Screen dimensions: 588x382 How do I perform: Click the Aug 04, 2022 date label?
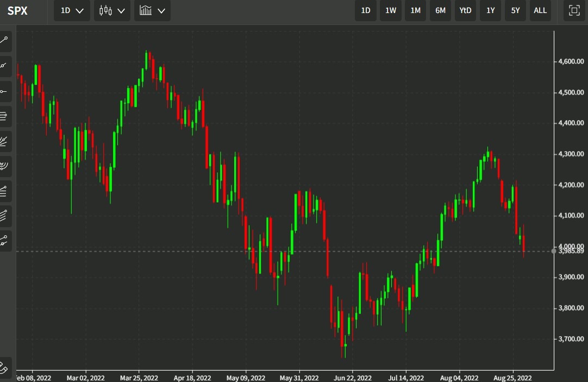(459, 378)
